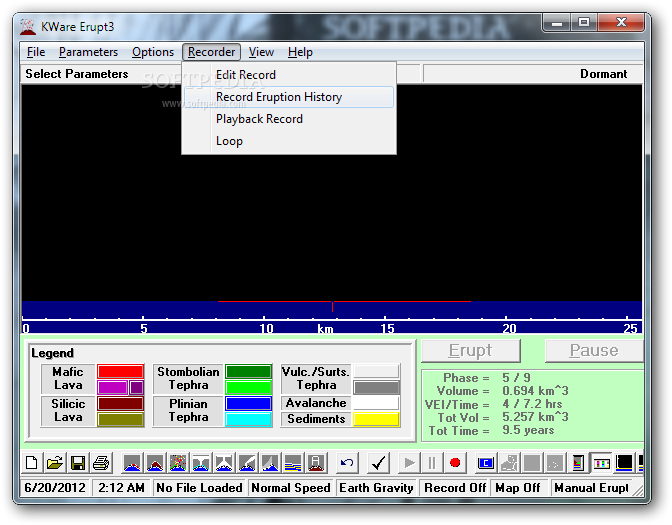Click the 'Select Parameters' label
The height and width of the screenshot is (525, 672).
point(77,74)
